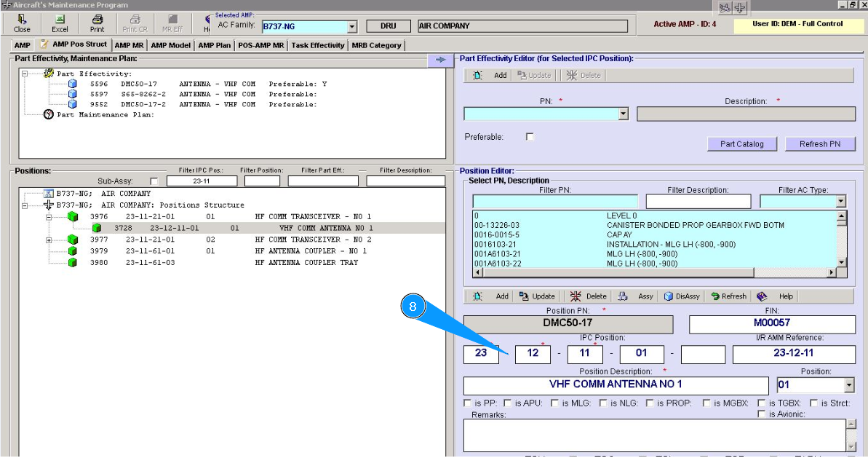Click the Close door icon in toolbar
Viewport: 868px width, 458px height.
[x=22, y=20]
